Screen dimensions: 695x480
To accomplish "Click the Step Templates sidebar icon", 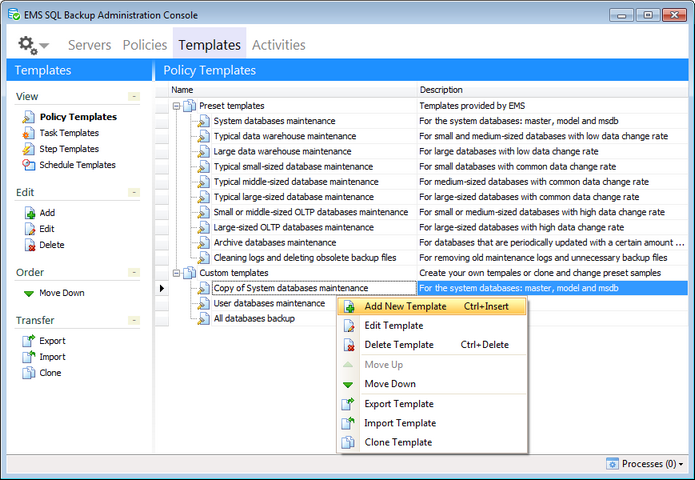I will coord(28,149).
